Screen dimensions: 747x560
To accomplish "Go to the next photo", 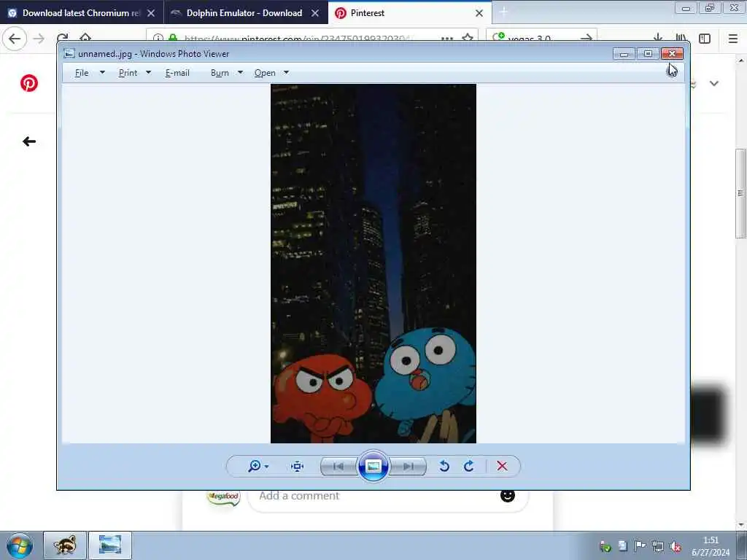I will click(408, 466).
